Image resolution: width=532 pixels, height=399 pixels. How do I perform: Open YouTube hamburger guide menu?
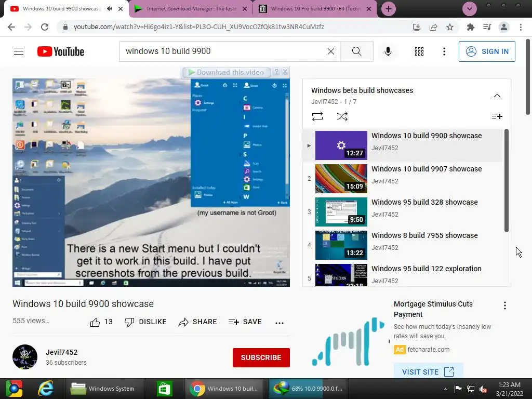[19, 51]
